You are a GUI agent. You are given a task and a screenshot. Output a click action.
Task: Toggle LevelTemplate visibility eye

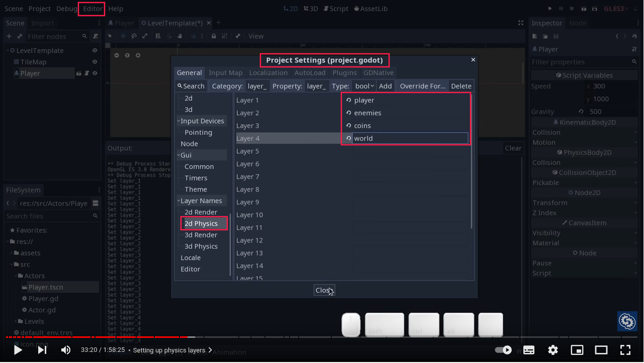pos(95,51)
